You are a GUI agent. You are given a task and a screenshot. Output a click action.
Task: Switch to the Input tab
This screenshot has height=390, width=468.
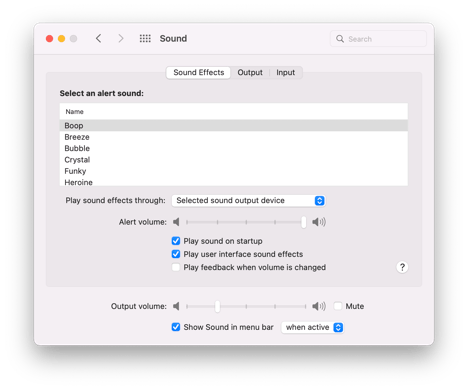[x=286, y=72]
